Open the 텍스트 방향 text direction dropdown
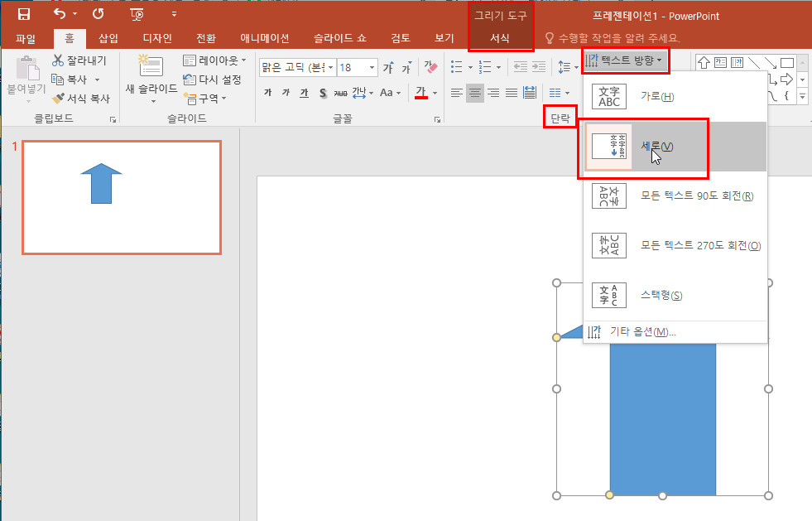Image resolution: width=812 pixels, height=521 pixels. tap(624, 60)
